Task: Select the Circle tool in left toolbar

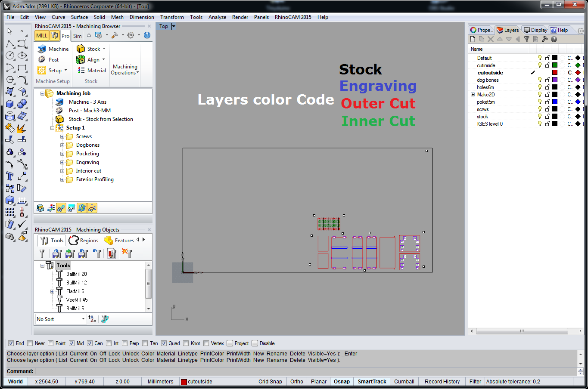Action: coord(10,56)
